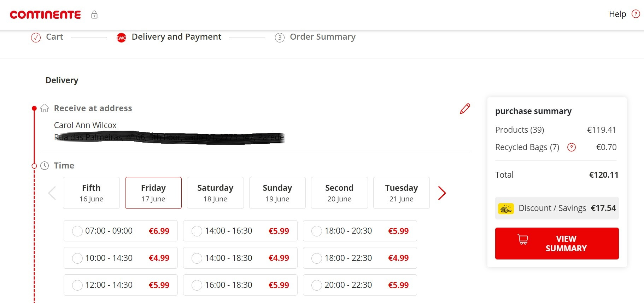644x303 pixels.
Task: Click the padlock icon beside the logo
Action: click(x=94, y=15)
